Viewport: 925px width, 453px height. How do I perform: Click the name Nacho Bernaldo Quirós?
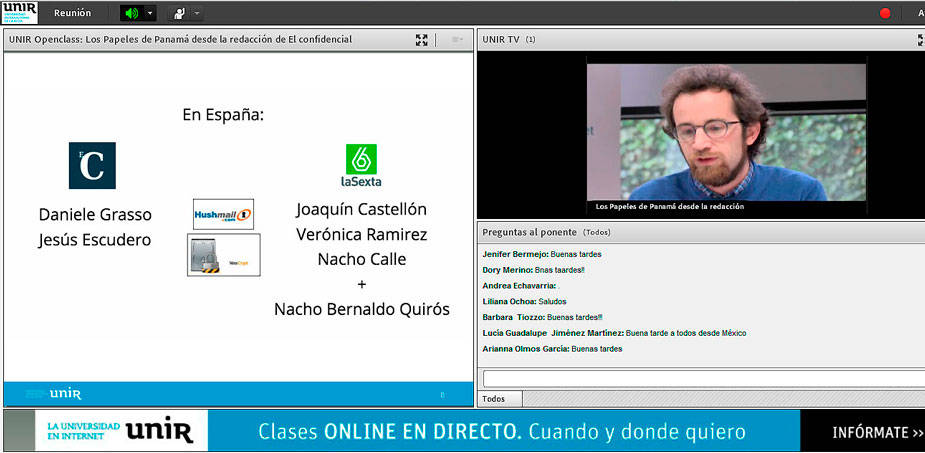pos(362,308)
